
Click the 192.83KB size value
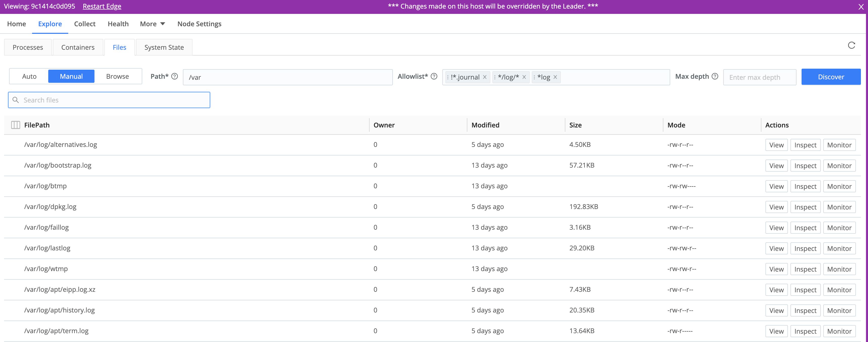(584, 207)
